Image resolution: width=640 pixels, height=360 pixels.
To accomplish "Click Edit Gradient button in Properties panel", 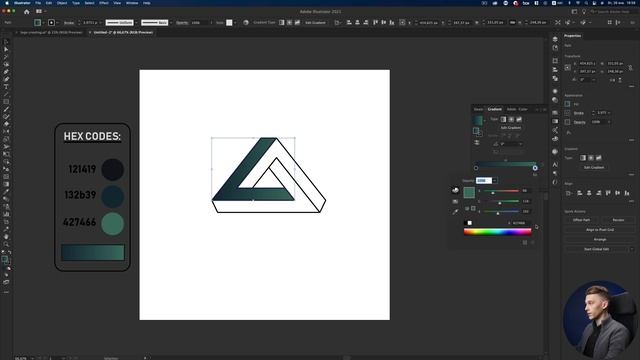I will click(x=593, y=167).
